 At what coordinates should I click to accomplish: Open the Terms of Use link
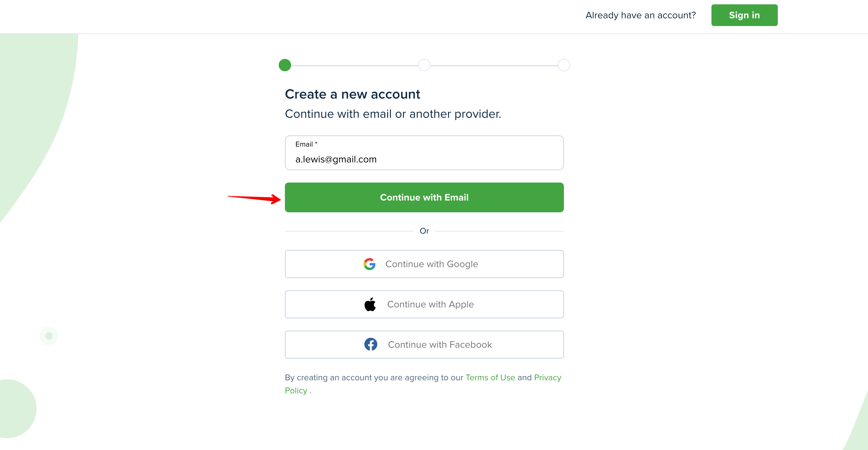click(x=490, y=377)
